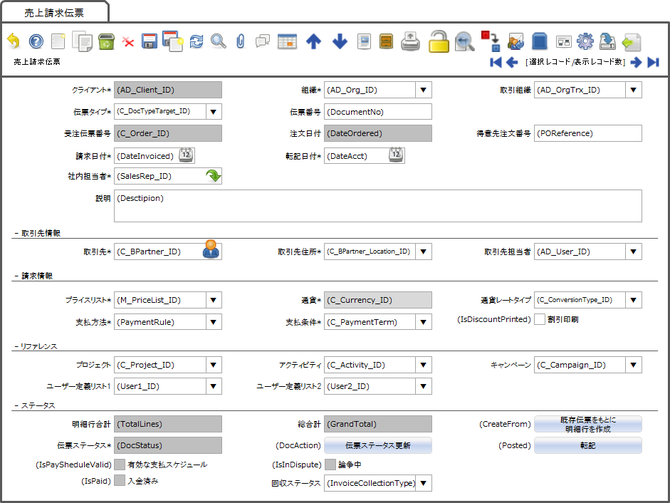Click into the DocumentNo input field

click(378, 112)
